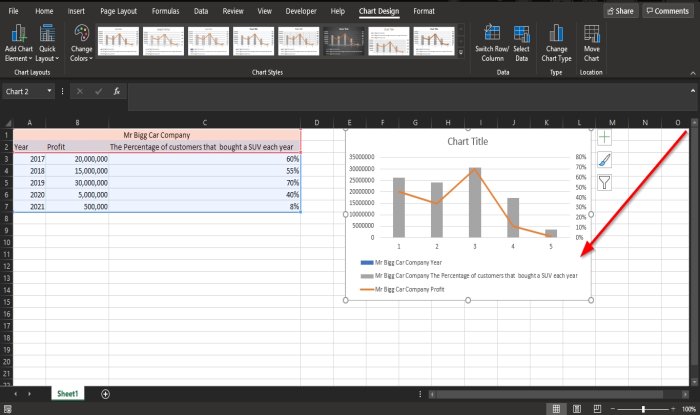Click the Change Chart Type button
This screenshot has height=415, width=700.
tap(556, 40)
